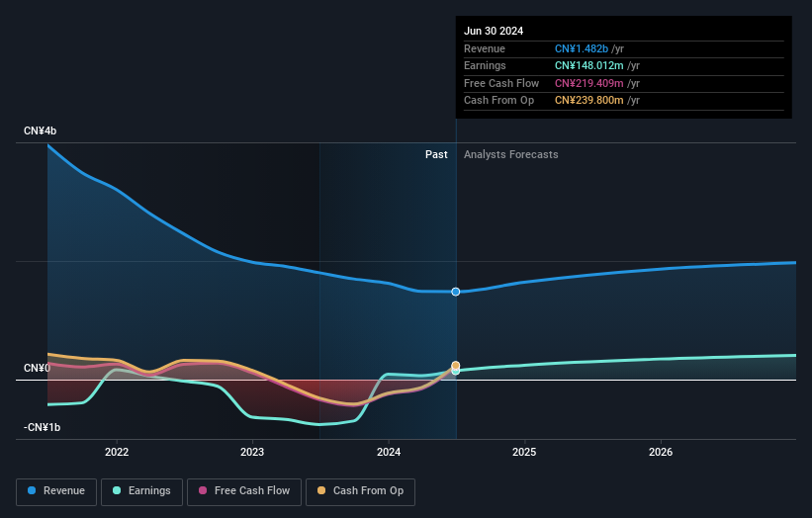Click the 2023 x-axis label
Screen dimensions: 812x518
coord(252,452)
